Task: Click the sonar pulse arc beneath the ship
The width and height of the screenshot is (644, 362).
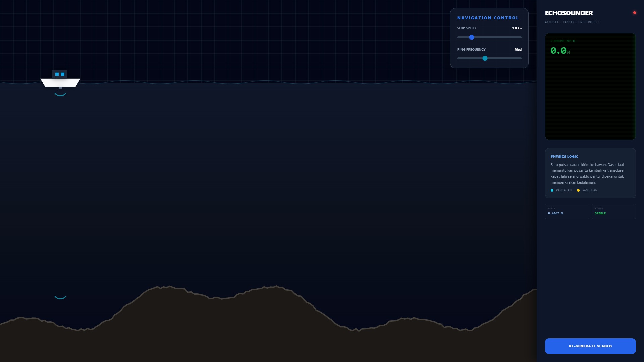Action: coord(60,95)
